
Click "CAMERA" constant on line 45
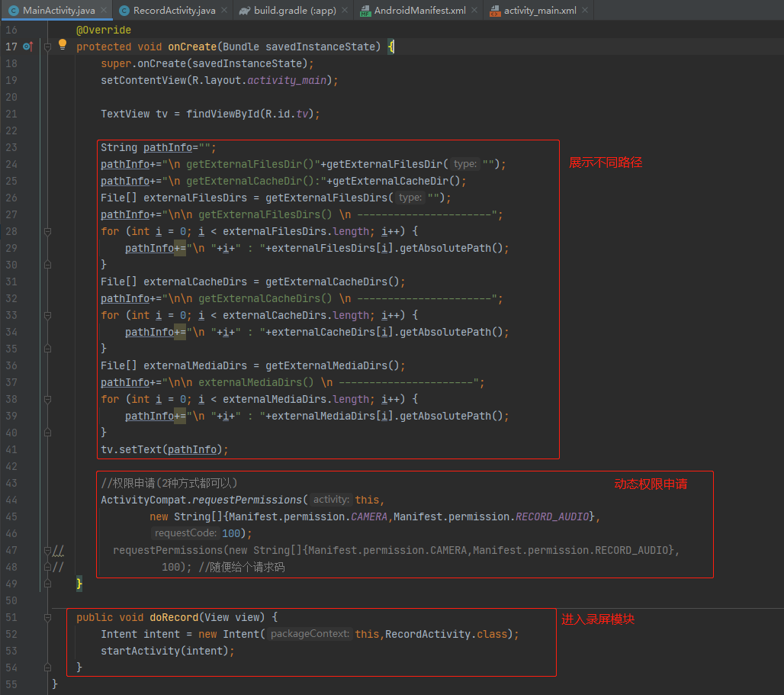tap(369, 516)
